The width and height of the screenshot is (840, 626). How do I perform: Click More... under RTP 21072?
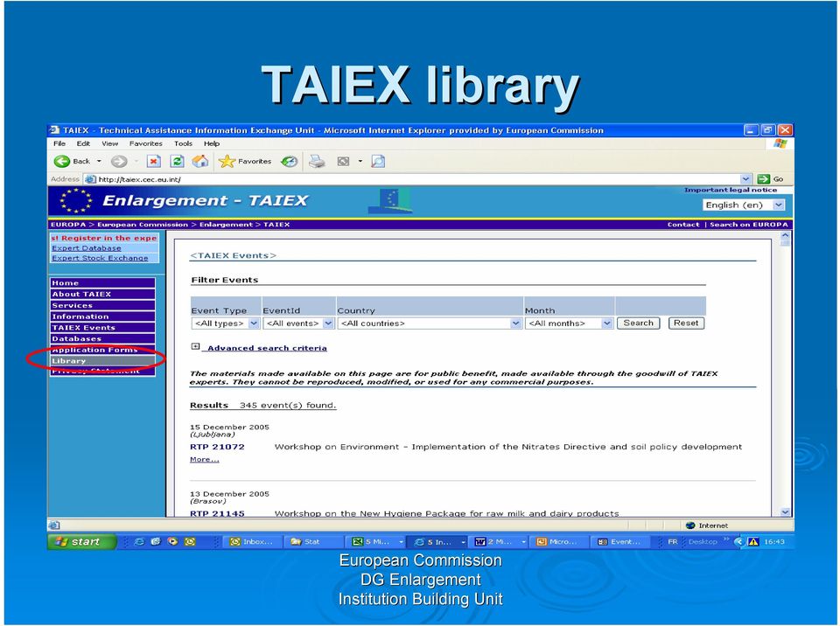(x=204, y=460)
